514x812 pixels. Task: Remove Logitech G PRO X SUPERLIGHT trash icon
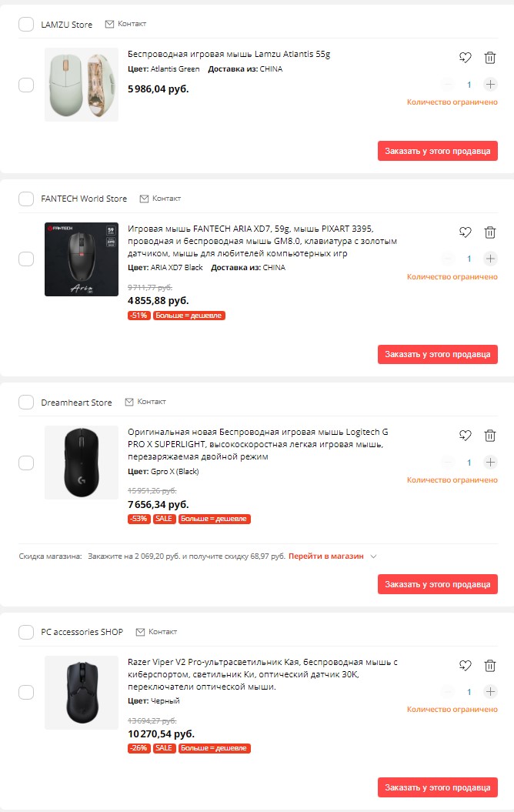[489, 436]
